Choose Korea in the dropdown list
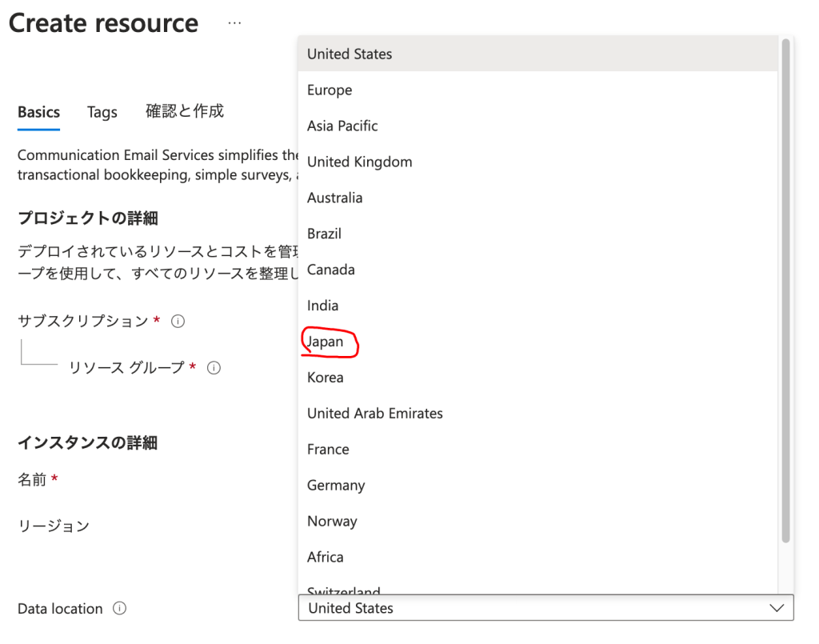Viewport: 819px width, 644px height. pos(326,378)
